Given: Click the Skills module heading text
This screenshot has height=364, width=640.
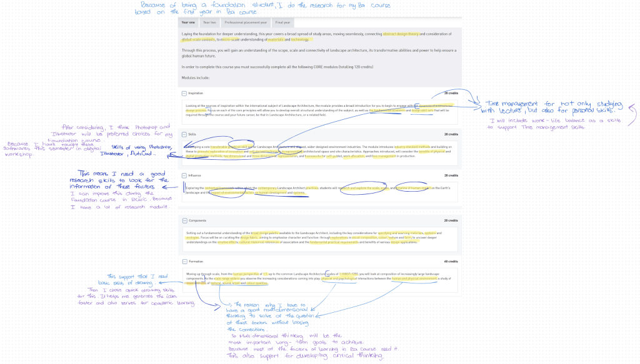Looking at the screenshot, I should pos(192,134).
